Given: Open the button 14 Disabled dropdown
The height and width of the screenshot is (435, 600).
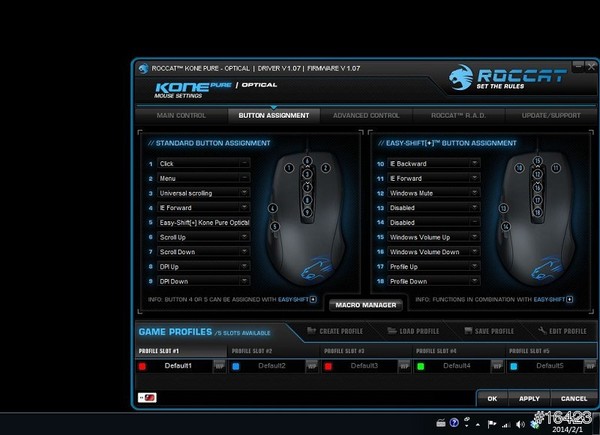Looking at the screenshot, I should (434, 222).
